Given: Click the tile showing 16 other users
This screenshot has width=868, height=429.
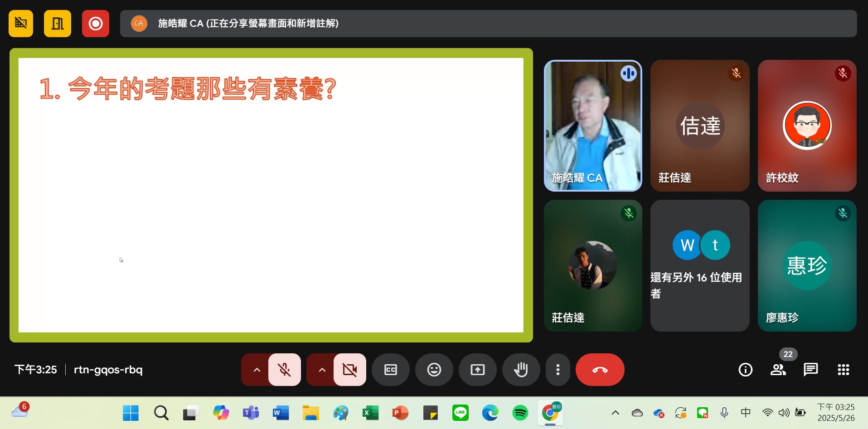Looking at the screenshot, I should coord(700,265).
